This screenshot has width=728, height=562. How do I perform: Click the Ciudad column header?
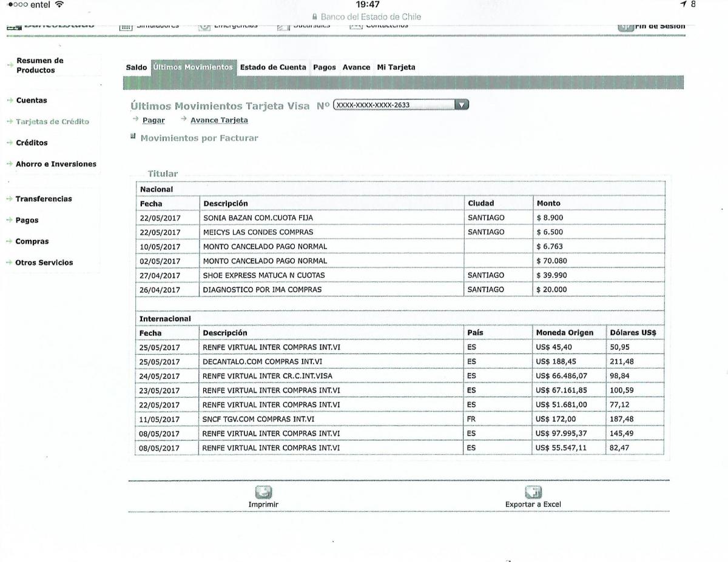[x=480, y=204]
